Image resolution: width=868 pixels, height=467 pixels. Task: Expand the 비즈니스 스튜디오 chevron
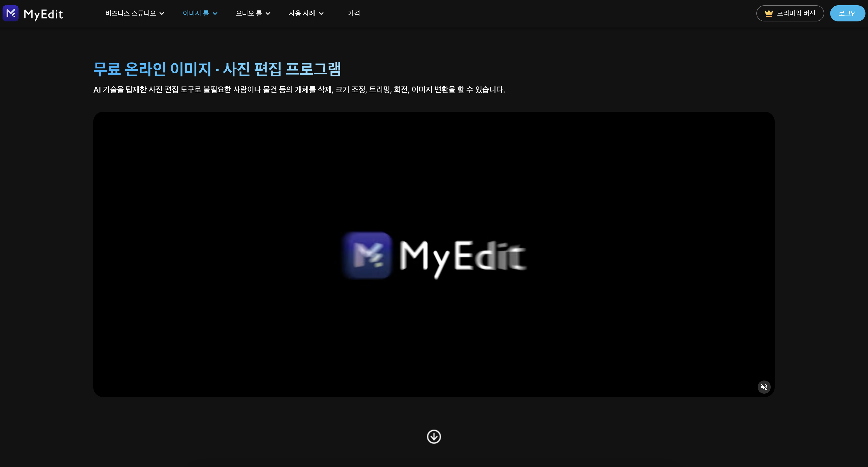162,13
